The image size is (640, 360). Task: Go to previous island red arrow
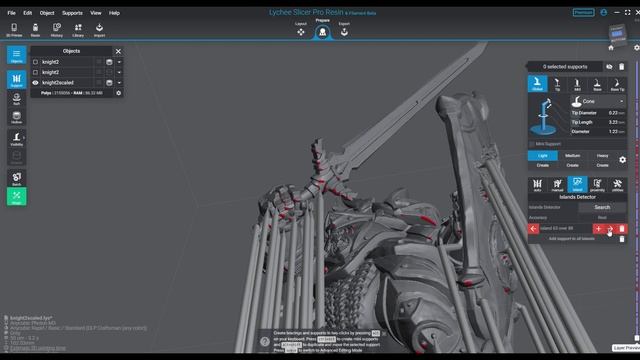[533, 229]
